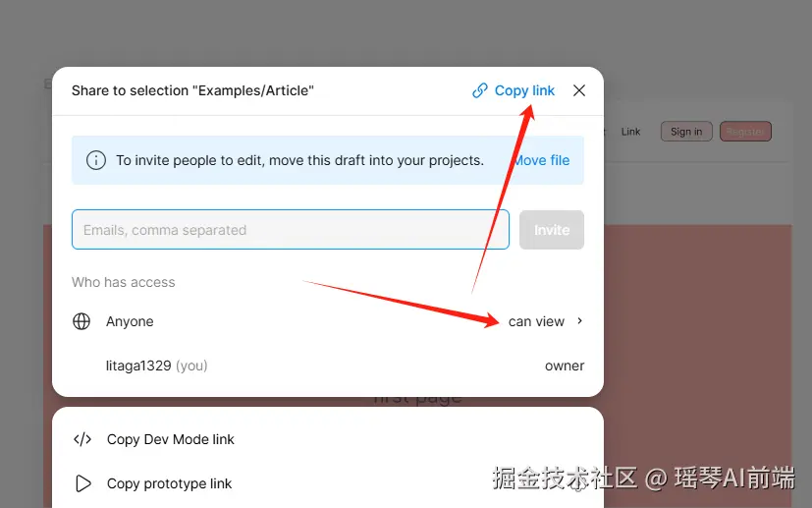Click the info circle icon in banner

[x=96, y=160]
